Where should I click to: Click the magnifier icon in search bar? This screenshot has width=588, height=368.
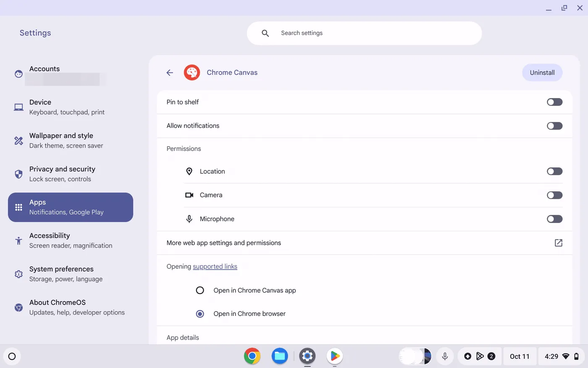point(265,33)
